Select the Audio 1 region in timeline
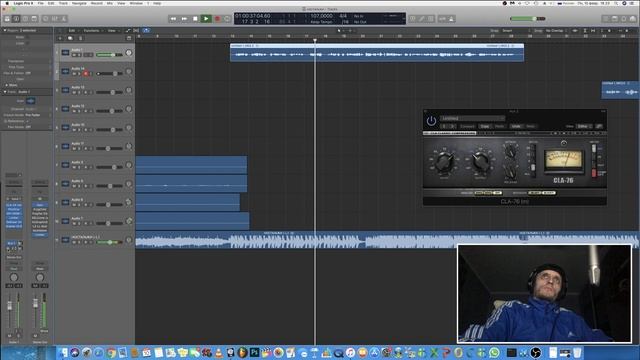Image resolution: width=640 pixels, height=360 pixels. click(x=377, y=53)
